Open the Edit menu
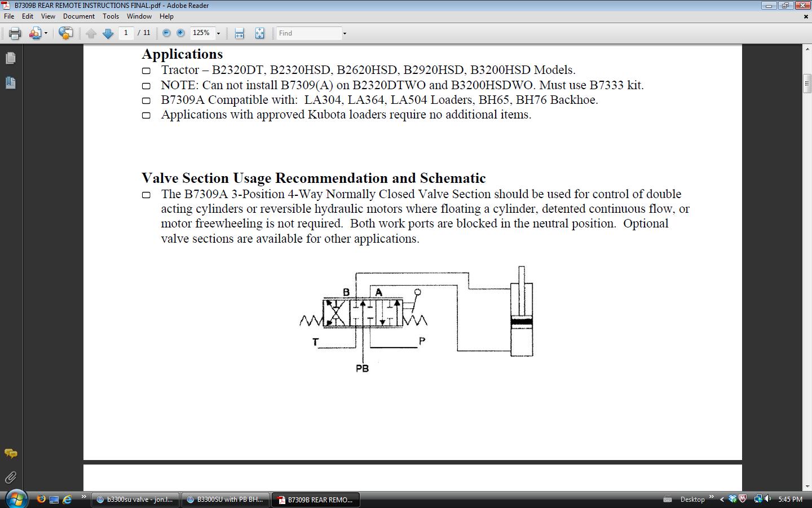The width and height of the screenshot is (812, 508). [28, 16]
